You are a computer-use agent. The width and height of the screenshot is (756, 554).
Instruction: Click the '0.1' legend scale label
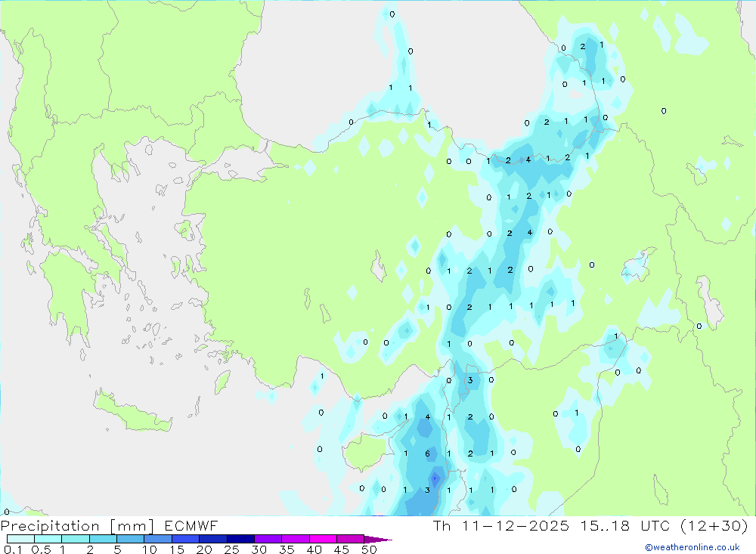13,549
